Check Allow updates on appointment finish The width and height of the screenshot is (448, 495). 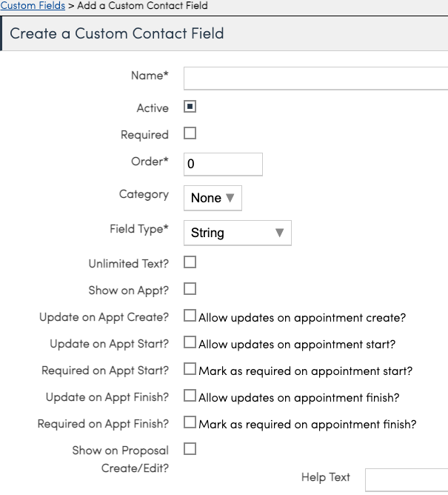click(190, 396)
